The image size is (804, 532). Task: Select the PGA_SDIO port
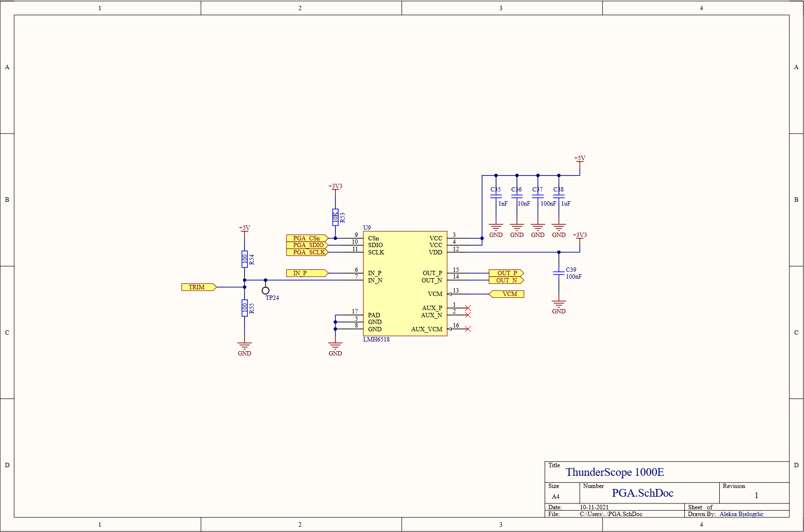307,245
